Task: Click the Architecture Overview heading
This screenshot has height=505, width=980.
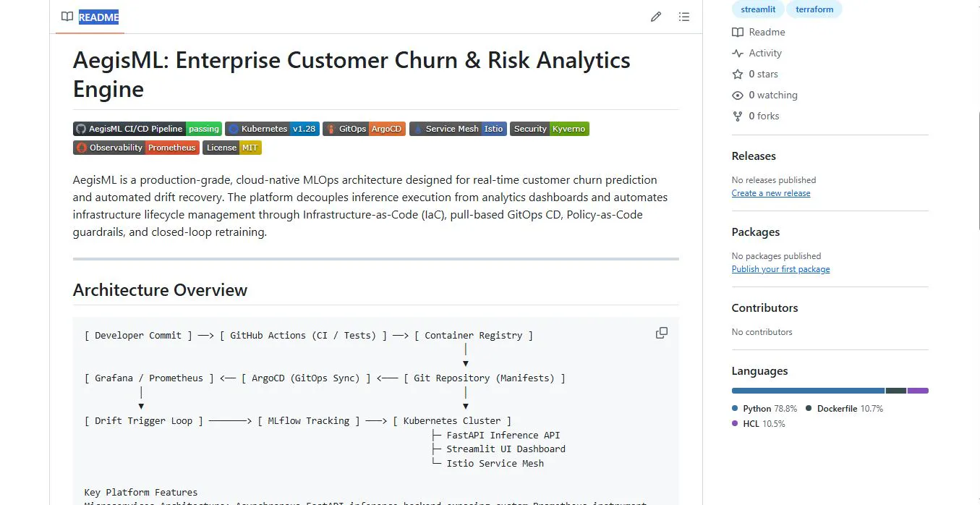Action: pyautogui.click(x=160, y=290)
